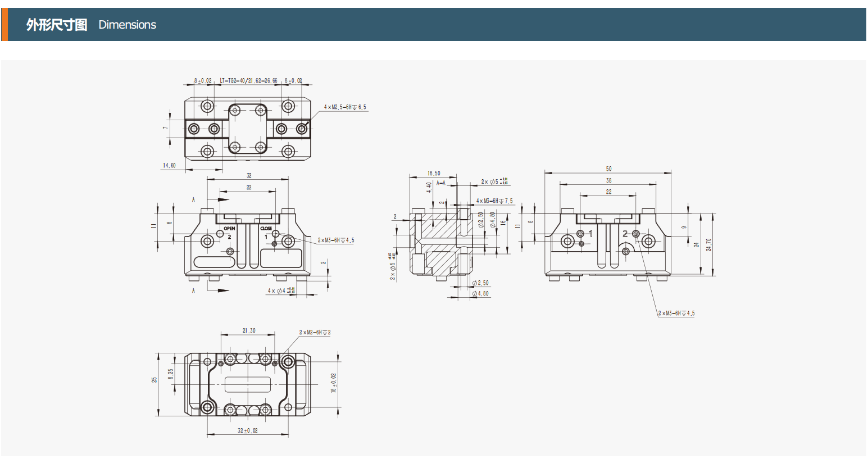
Task: Select the '2×M2-6H▽2' thread callout
Action: click(315, 332)
